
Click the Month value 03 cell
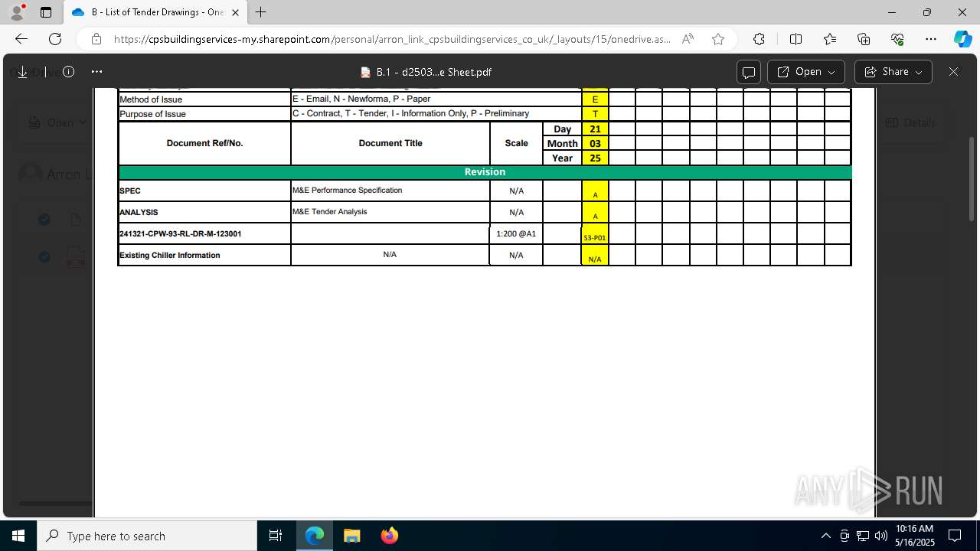(x=595, y=144)
